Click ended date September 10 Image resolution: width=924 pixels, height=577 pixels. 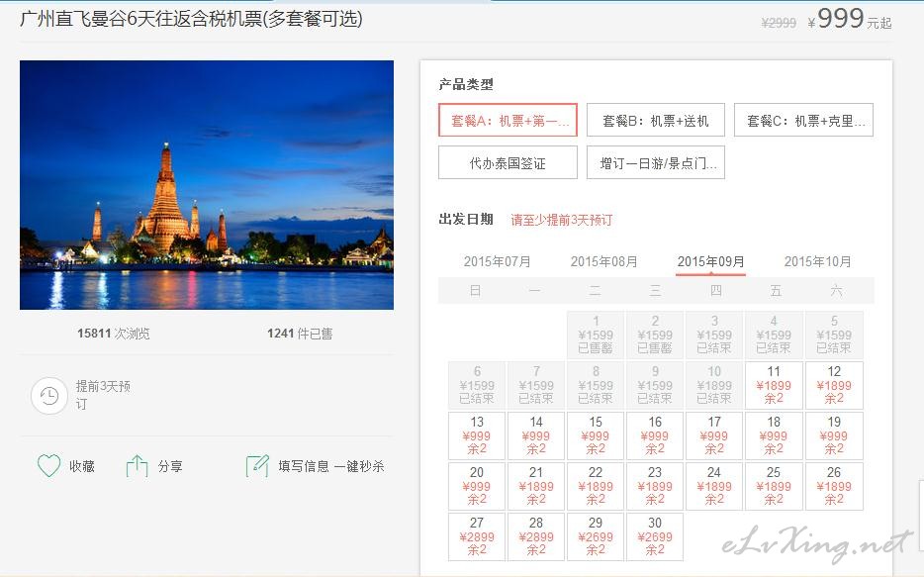click(714, 385)
